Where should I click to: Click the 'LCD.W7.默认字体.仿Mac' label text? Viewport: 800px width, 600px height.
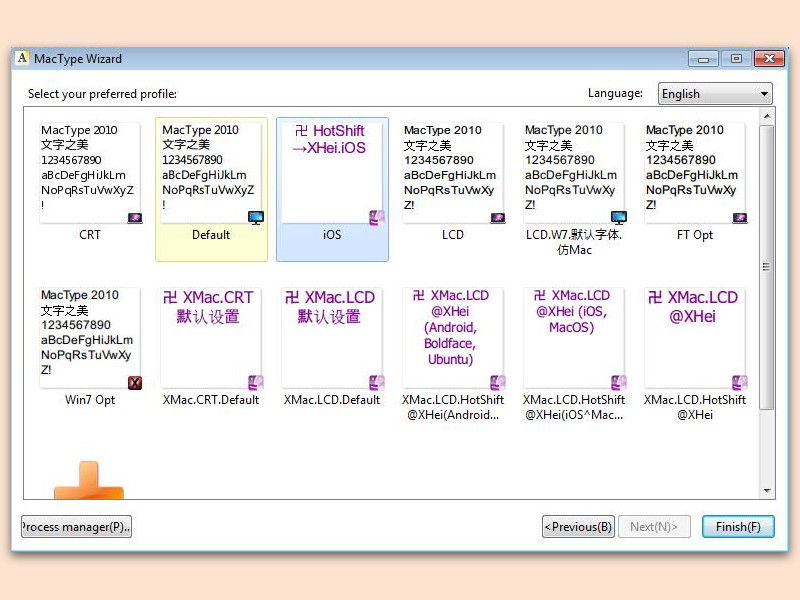pos(573,242)
